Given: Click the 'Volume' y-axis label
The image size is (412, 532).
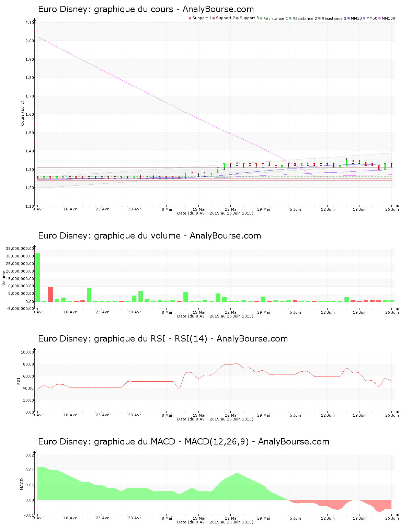Looking at the screenshot, I should point(4,278).
